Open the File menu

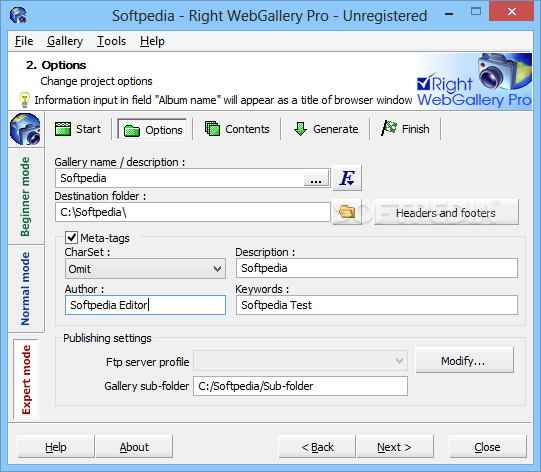point(24,41)
